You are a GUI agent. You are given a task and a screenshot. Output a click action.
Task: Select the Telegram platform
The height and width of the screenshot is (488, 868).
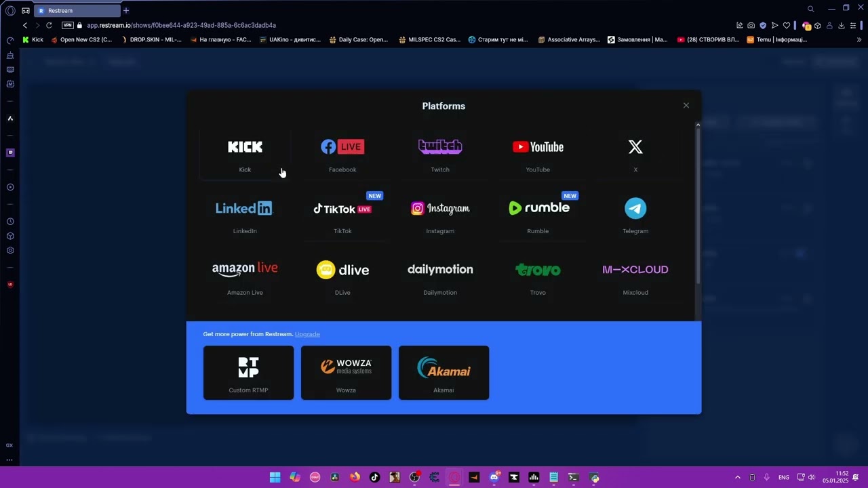coord(635,217)
